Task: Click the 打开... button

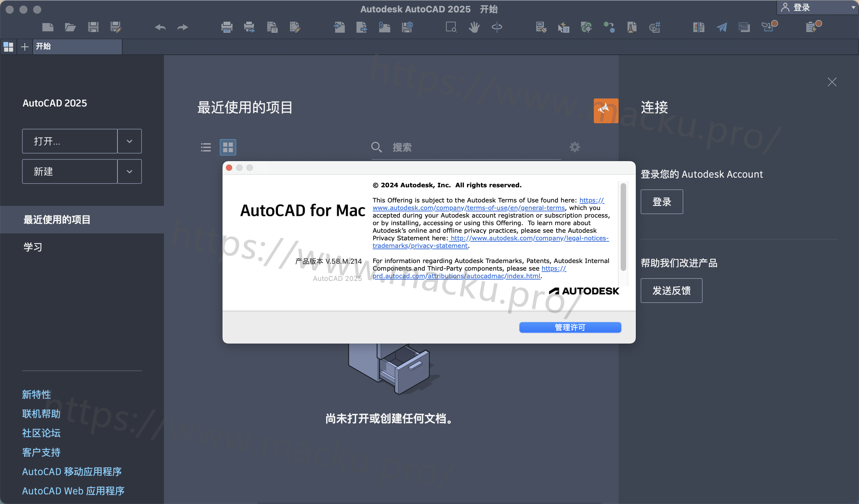Action: click(70, 141)
